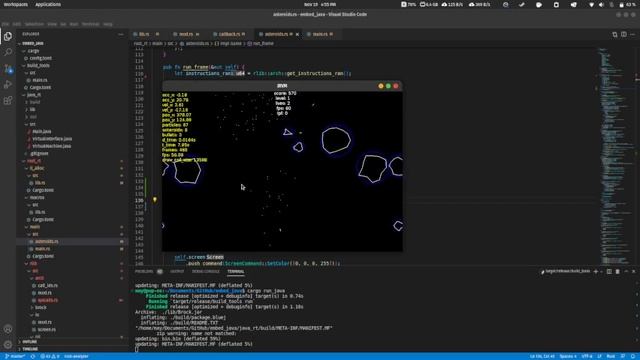Select asteroids.rs in the Explorer tree
The height and width of the screenshot is (360, 640).
coord(46,242)
